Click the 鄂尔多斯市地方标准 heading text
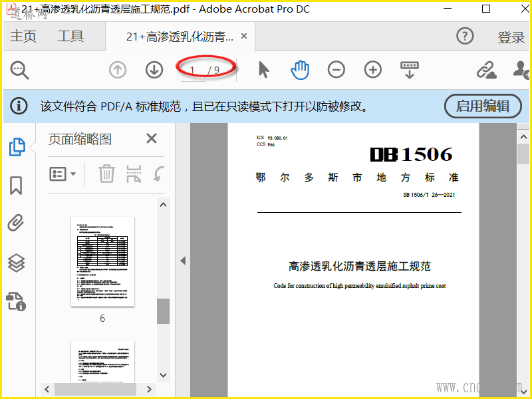 pos(357,178)
